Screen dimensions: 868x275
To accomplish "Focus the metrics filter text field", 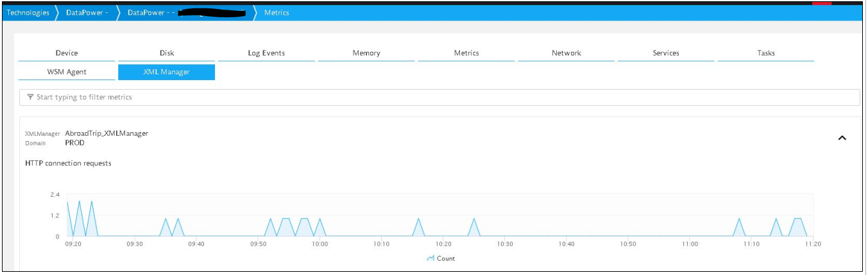I will point(443,97).
